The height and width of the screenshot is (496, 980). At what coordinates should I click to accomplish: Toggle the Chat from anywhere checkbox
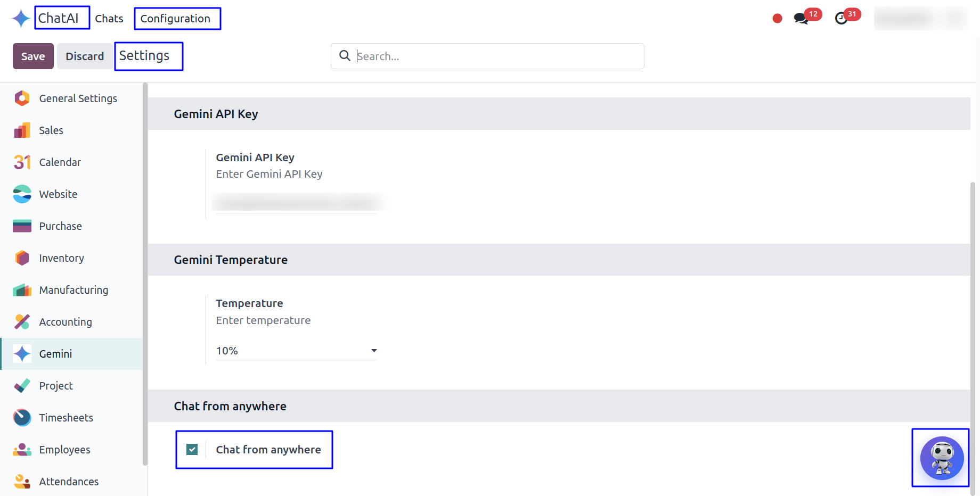pos(192,450)
